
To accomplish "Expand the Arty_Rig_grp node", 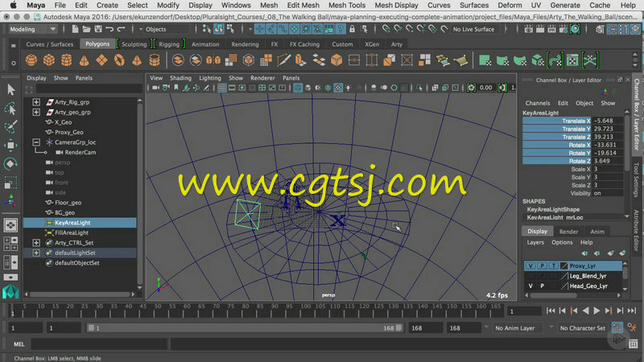I will 36,102.
